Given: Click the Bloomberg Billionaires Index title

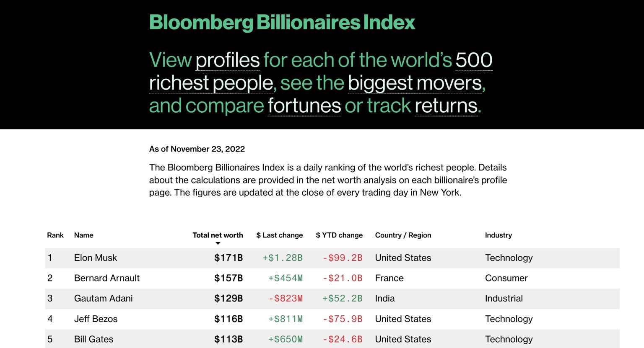Looking at the screenshot, I should [282, 23].
